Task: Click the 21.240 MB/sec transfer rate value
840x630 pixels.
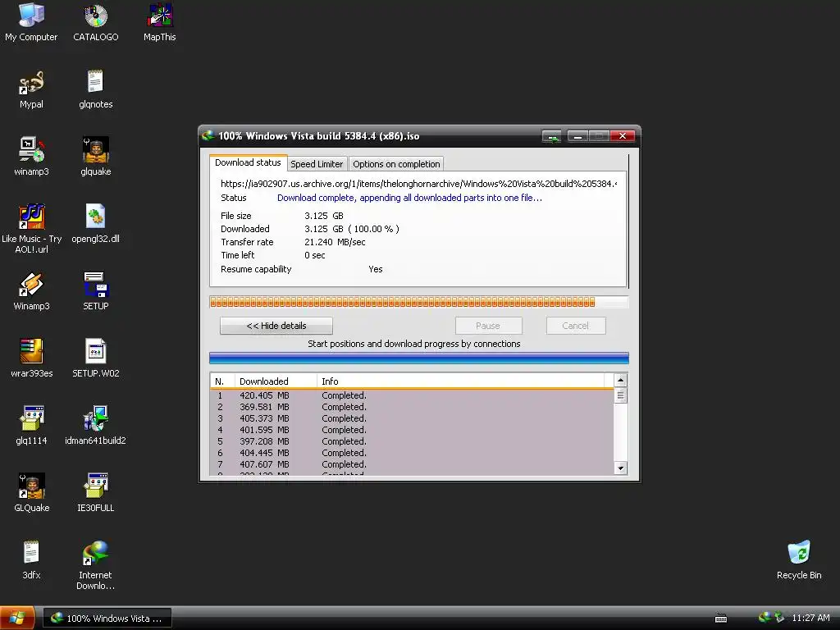Action: (x=335, y=242)
